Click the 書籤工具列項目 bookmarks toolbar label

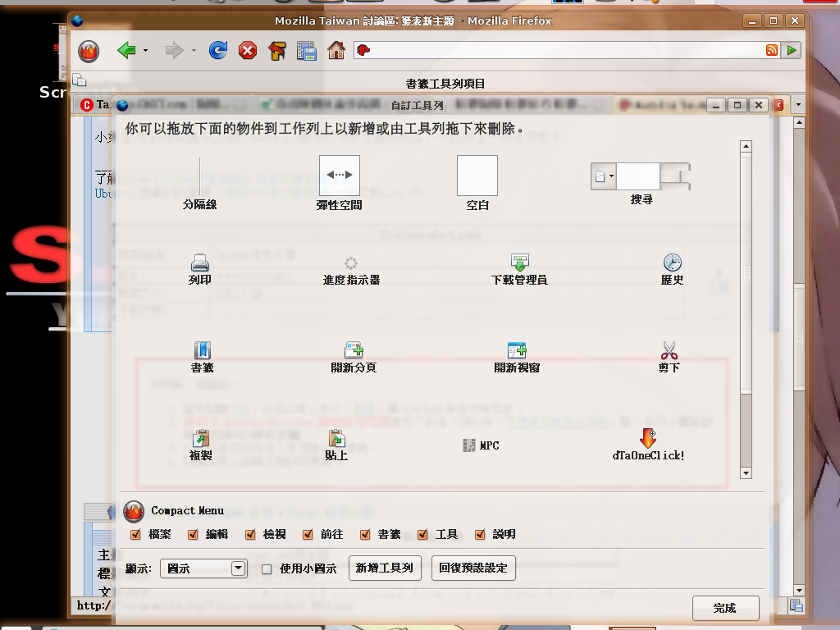(x=445, y=84)
